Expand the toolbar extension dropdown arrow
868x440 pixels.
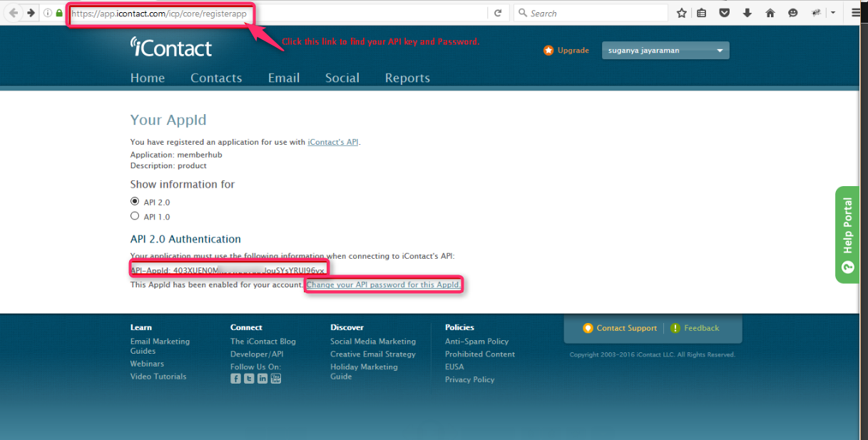click(x=833, y=13)
